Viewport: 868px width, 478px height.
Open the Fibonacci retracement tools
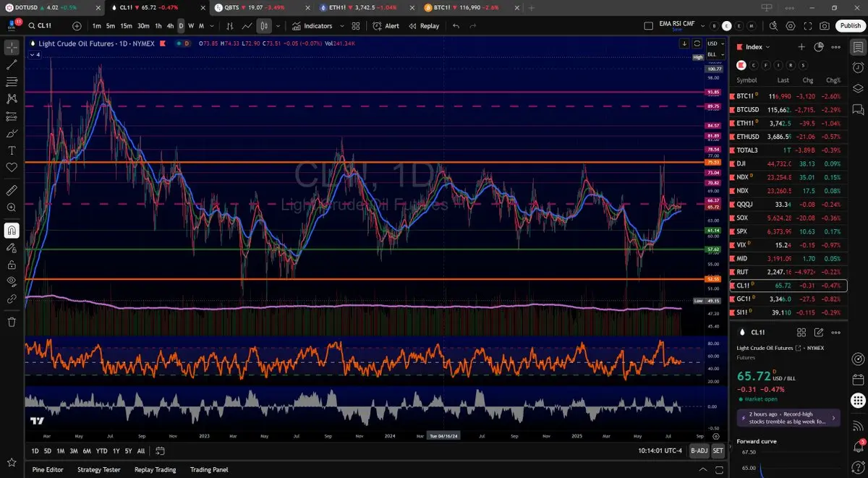(x=12, y=82)
